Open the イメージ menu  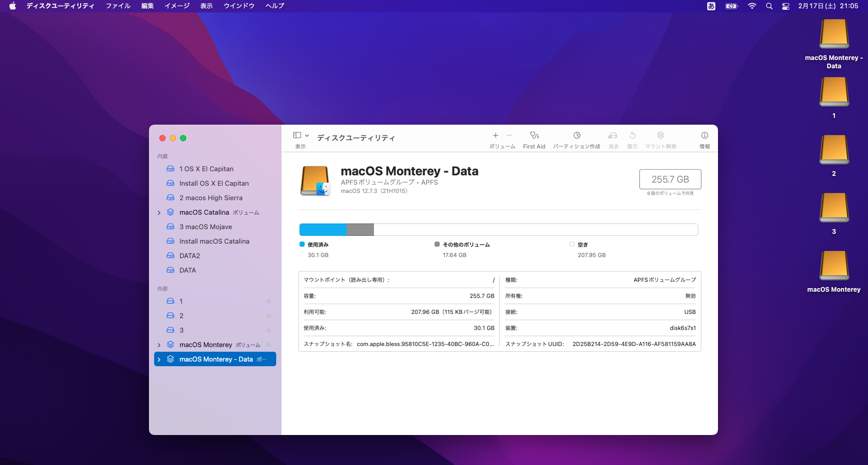(177, 6)
